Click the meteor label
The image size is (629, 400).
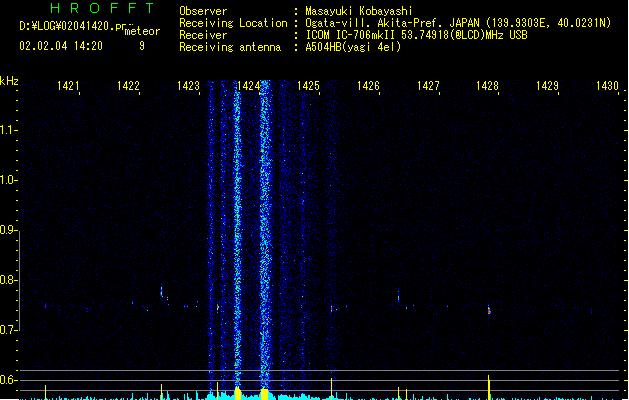(x=142, y=31)
